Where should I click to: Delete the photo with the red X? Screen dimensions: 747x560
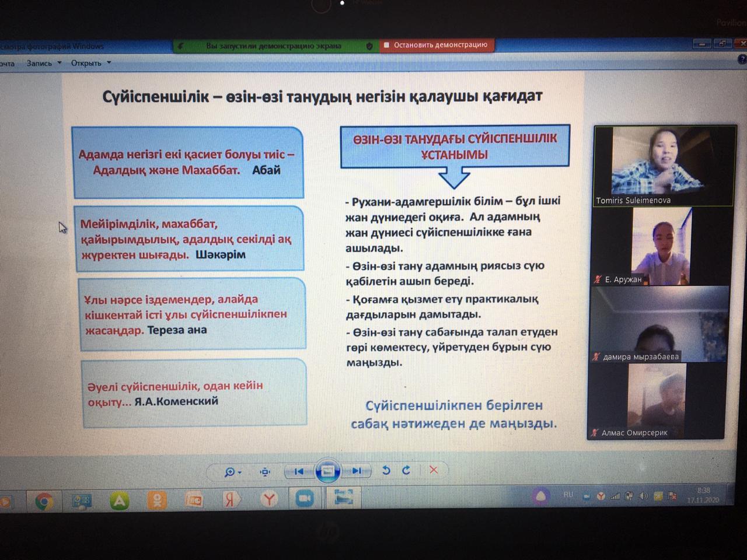(434, 470)
